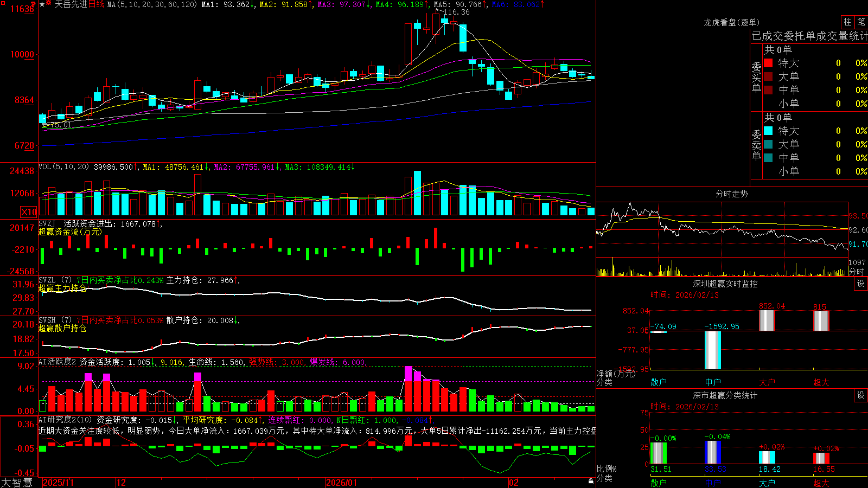This screenshot has width=868, height=488.
Task: Click the blue 中户 bar in 分类统计
Action: click(713, 452)
